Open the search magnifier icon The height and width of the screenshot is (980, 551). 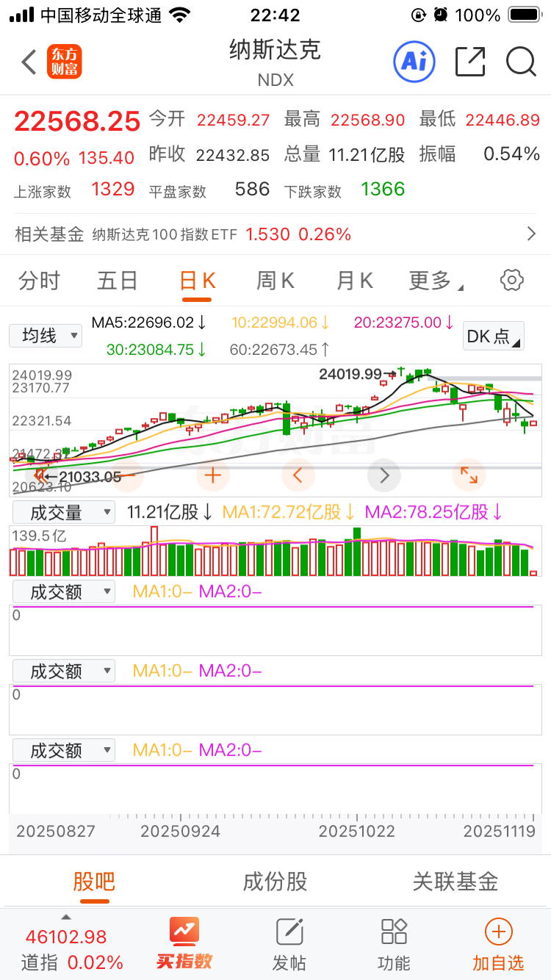[x=521, y=62]
